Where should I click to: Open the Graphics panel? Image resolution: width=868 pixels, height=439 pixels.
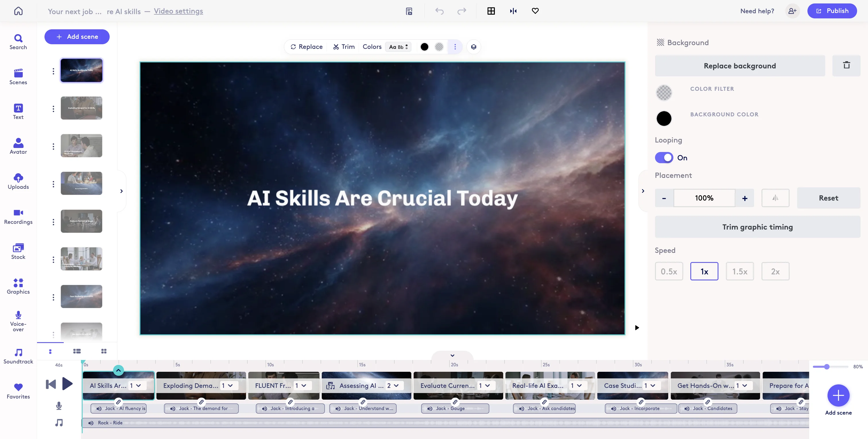(x=18, y=286)
